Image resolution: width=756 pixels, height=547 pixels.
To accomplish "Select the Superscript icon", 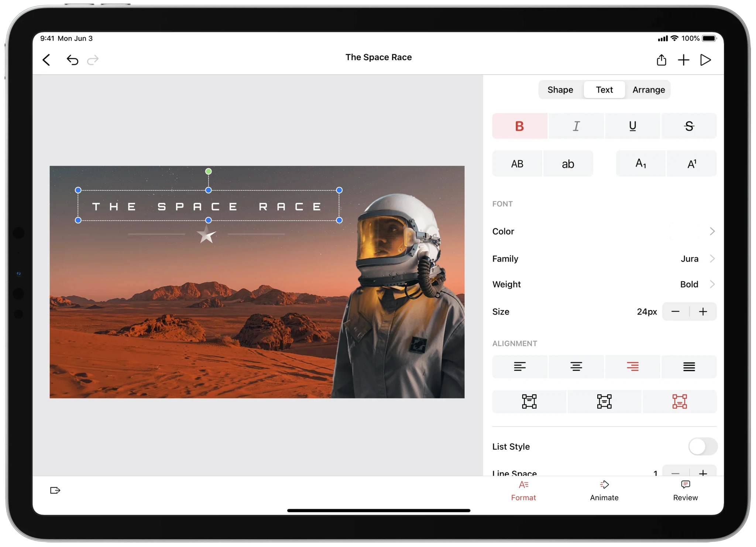I will [692, 164].
